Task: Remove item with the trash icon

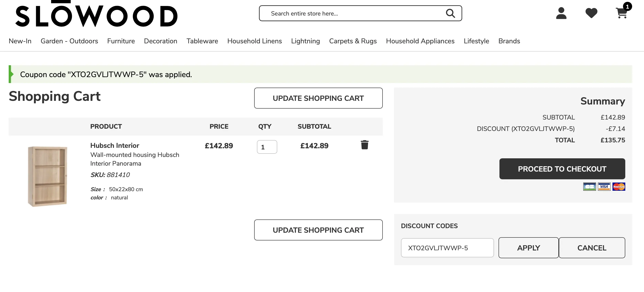Action: (x=364, y=145)
